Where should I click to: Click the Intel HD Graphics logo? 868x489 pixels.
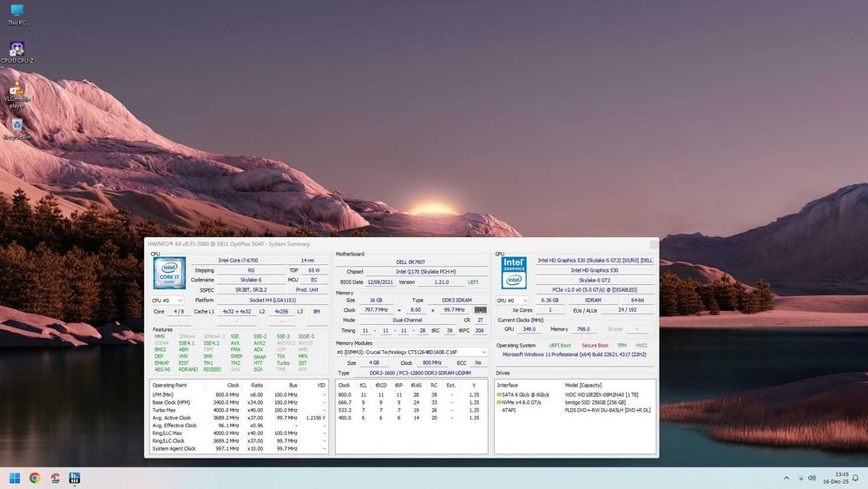pyautogui.click(x=514, y=273)
